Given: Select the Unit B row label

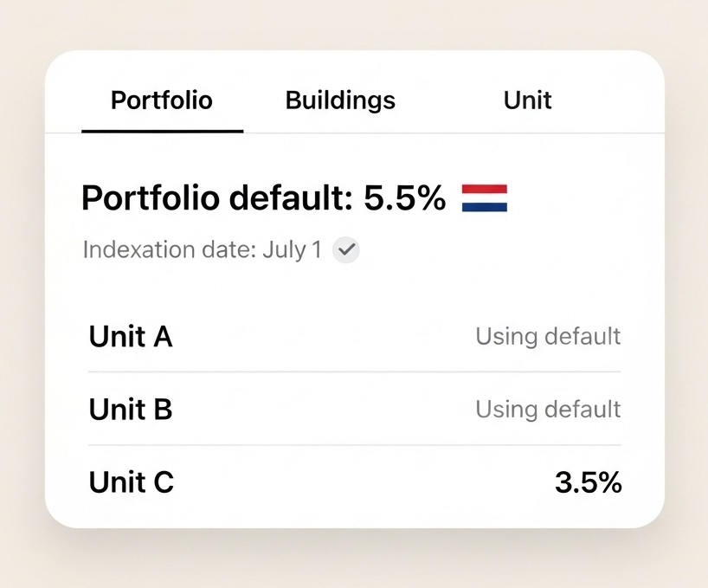Looking at the screenshot, I should (x=131, y=409).
